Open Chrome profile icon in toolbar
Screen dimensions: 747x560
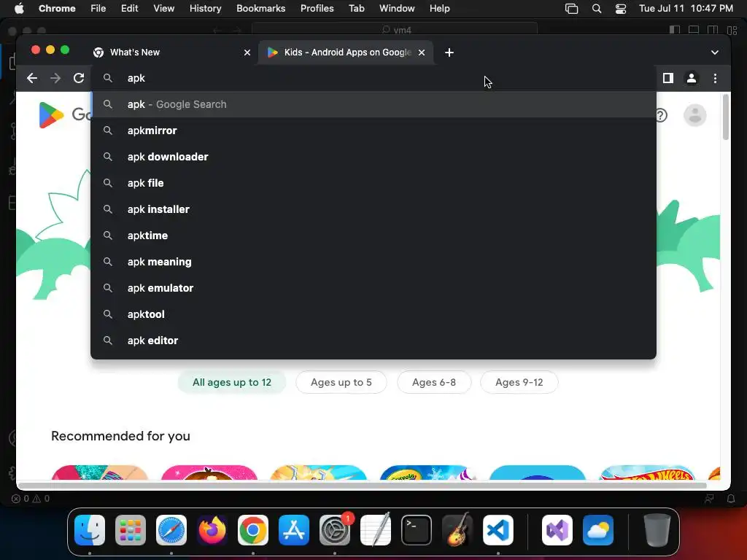[692, 78]
